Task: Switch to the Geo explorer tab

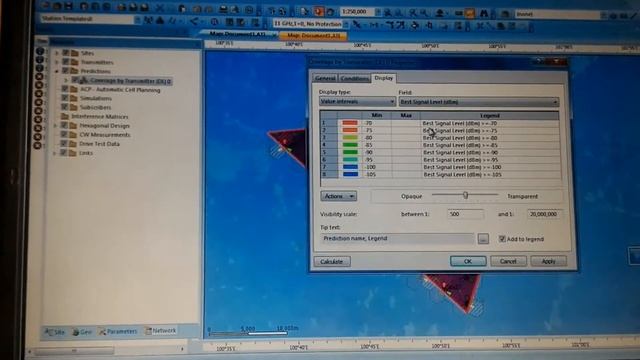Action: pos(82,332)
